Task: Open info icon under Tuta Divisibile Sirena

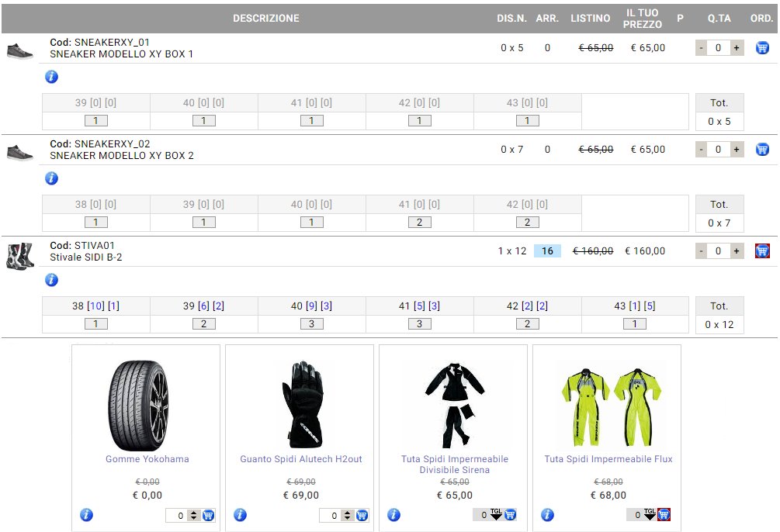Action: pyautogui.click(x=393, y=515)
